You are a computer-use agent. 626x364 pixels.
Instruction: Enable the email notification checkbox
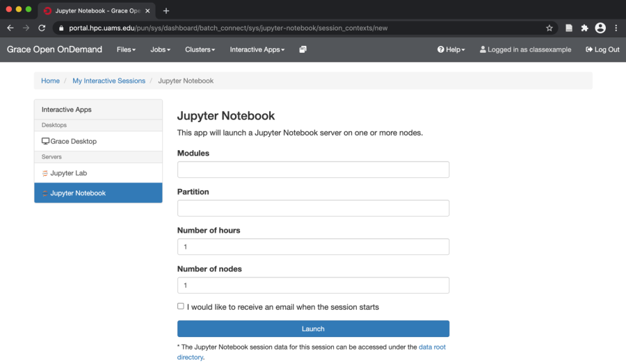click(x=181, y=306)
